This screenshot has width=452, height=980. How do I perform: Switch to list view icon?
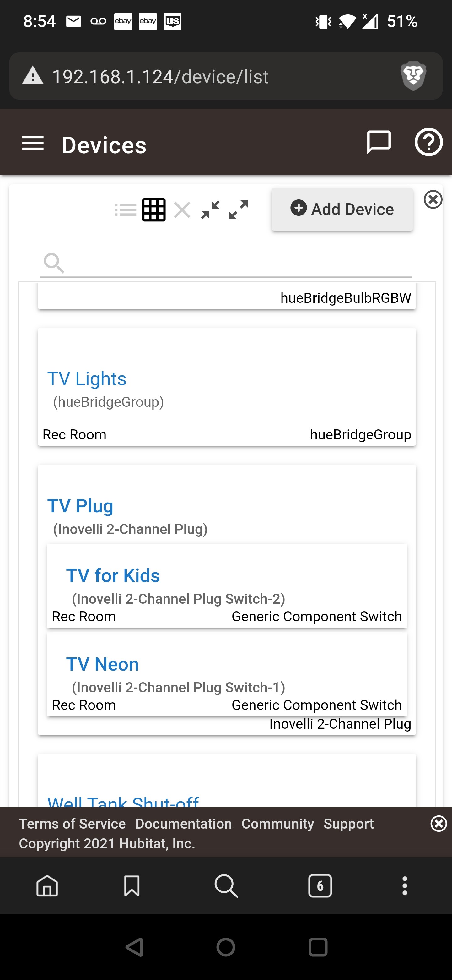[x=126, y=210]
